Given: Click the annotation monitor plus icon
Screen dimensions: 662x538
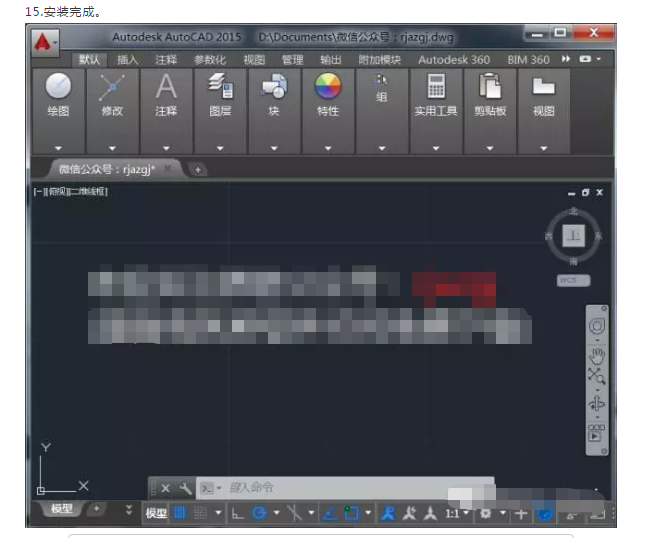Looking at the screenshot, I should 521,514.
